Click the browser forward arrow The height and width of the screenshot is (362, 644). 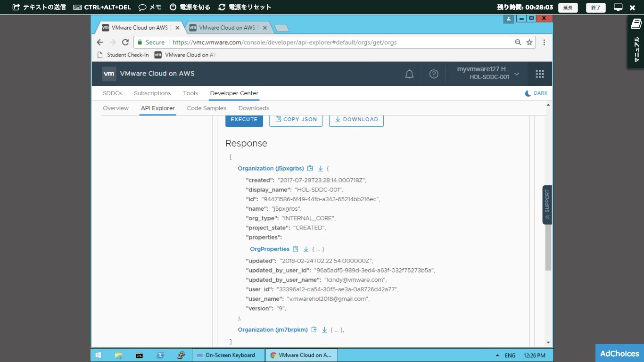pos(113,42)
